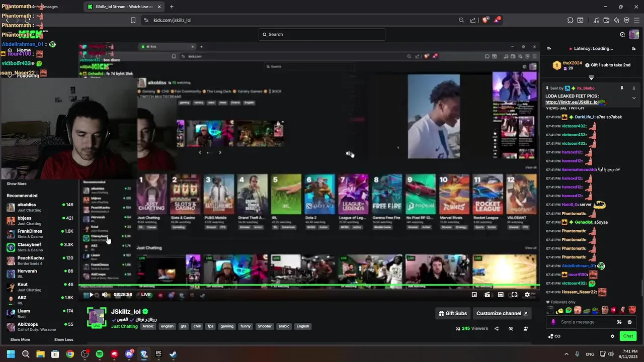Close the JSkillz_lol Stream tab
Screen dimensions: 644x362
[x=159, y=7]
